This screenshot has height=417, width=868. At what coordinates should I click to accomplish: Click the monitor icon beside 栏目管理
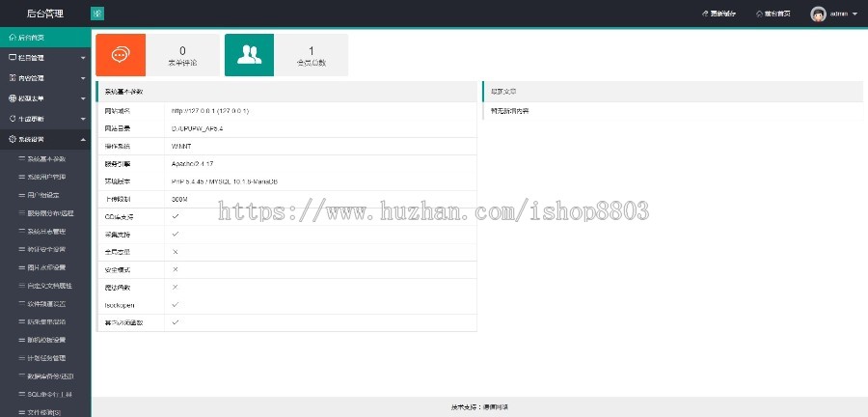[x=13, y=58]
